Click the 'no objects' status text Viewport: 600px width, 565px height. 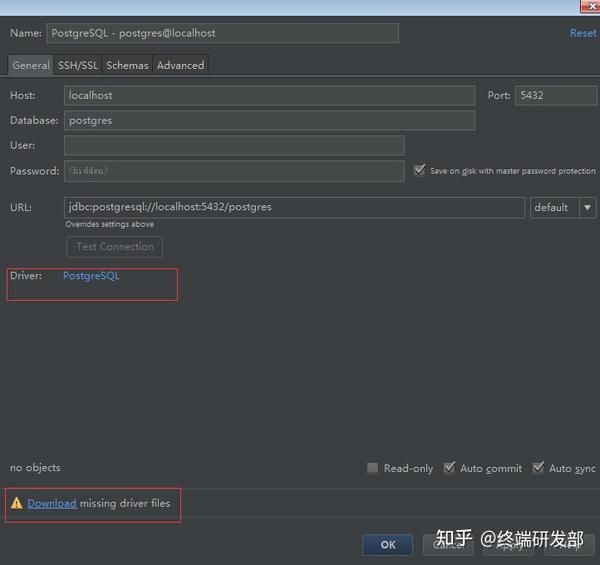(x=35, y=467)
